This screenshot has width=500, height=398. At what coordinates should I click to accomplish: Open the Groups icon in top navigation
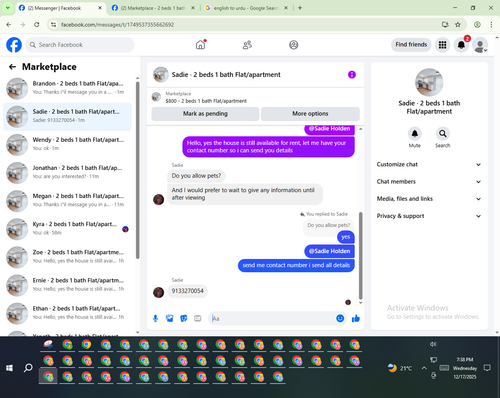pos(294,45)
